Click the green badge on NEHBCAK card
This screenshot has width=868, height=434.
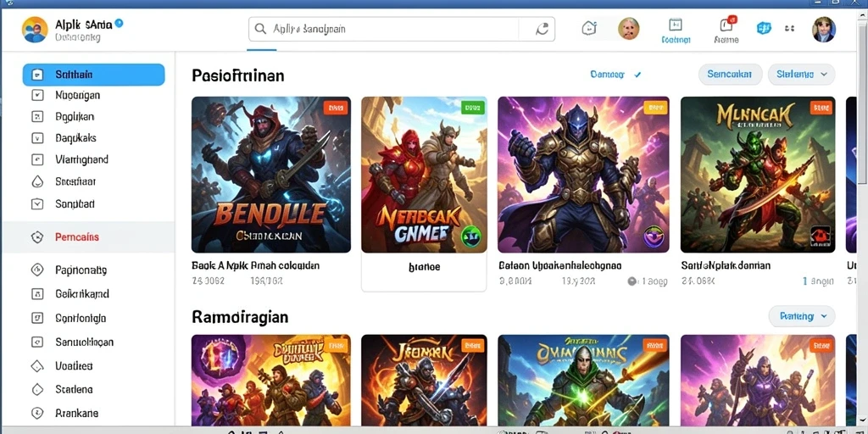(473, 107)
